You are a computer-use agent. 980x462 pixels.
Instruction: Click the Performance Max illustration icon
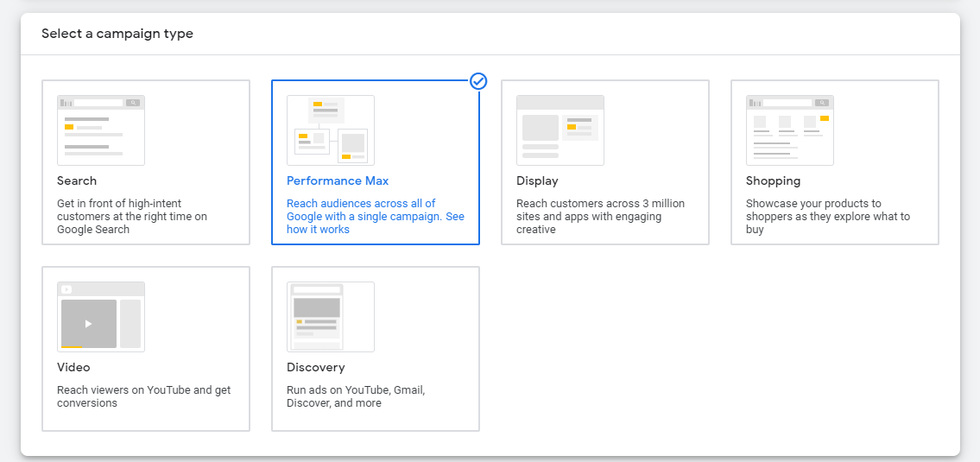point(331,130)
